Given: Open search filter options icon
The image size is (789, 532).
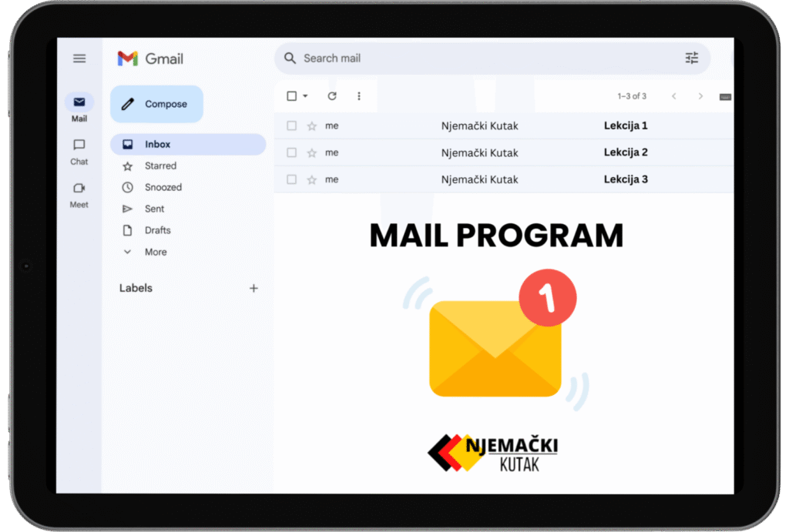Looking at the screenshot, I should pyautogui.click(x=691, y=59).
